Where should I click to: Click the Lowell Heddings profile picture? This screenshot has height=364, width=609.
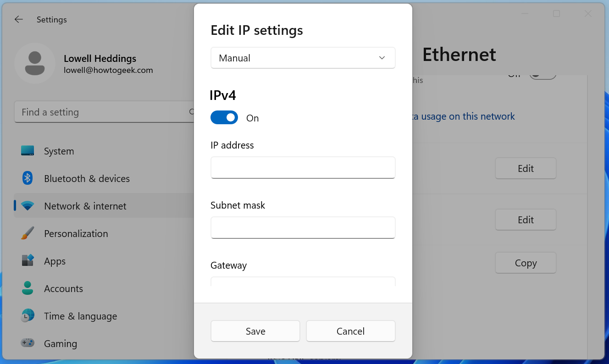(35, 63)
